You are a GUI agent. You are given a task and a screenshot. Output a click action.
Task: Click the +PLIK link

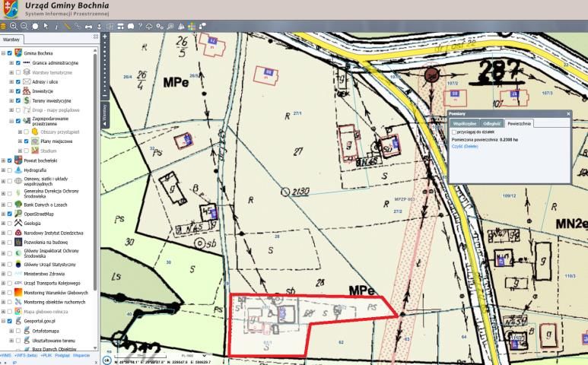[46, 355]
